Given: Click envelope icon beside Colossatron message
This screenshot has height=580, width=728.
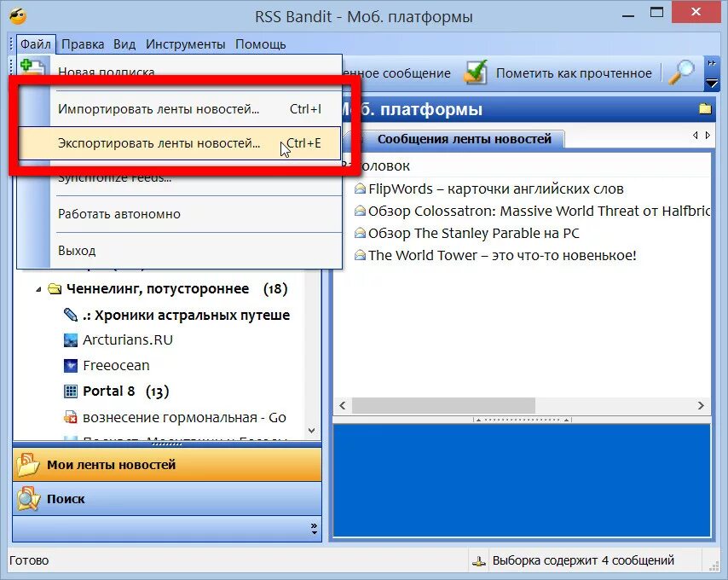Looking at the screenshot, I should tap(360, 211).
